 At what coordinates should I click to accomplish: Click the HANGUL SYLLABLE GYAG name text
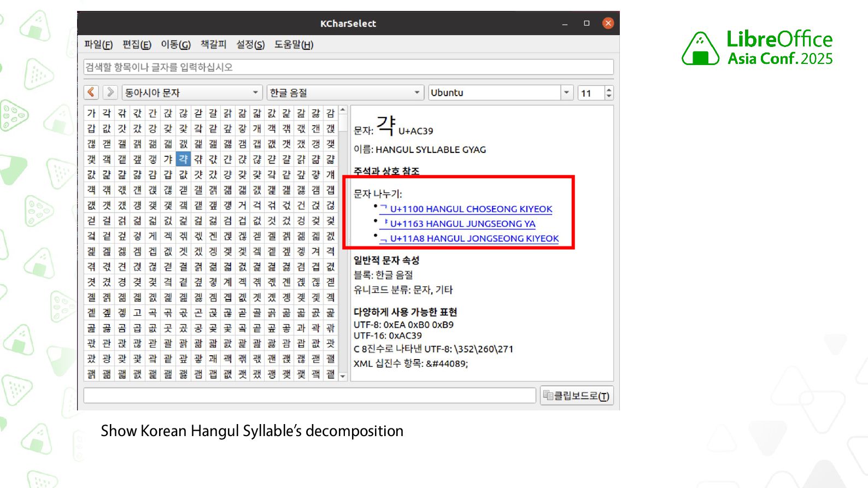point(431,149)
